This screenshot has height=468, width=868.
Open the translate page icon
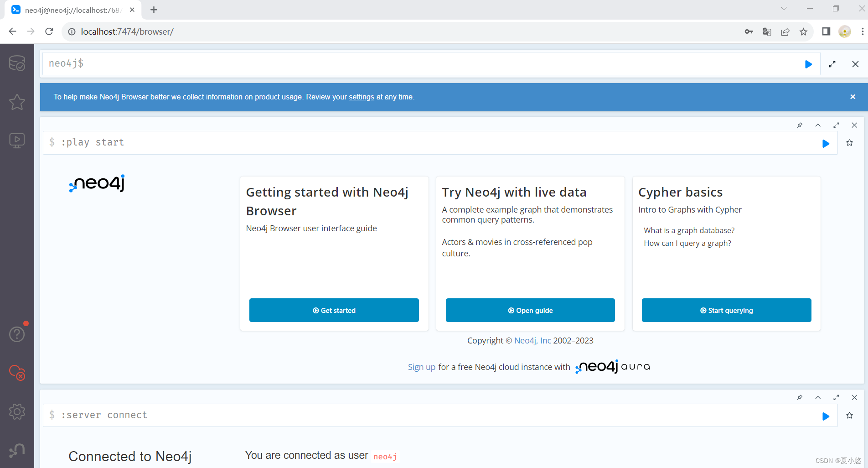767,31
